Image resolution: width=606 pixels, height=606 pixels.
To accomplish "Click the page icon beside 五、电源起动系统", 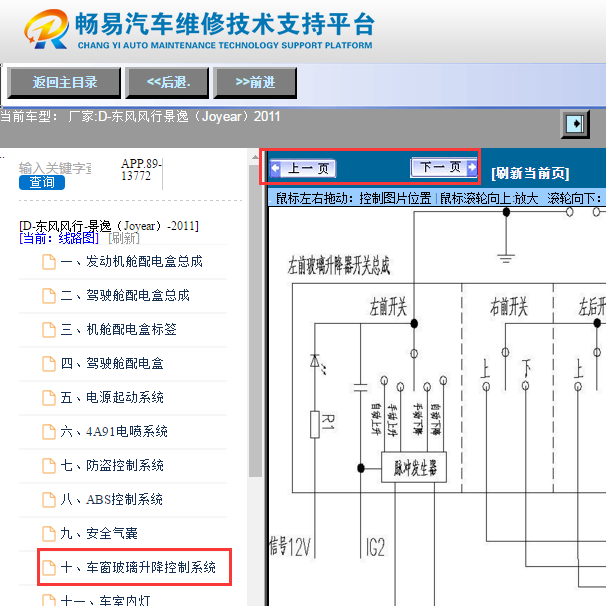I will [49, 398].
